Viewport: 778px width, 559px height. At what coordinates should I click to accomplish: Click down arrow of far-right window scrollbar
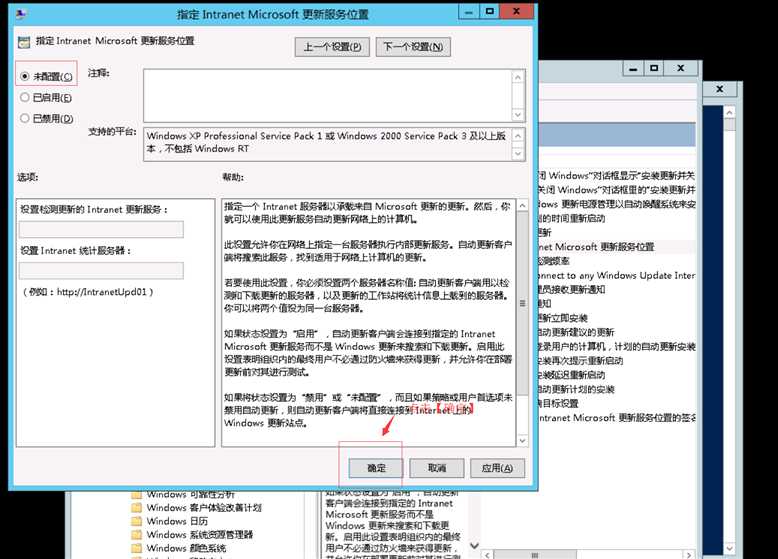[x=729, y=548]
